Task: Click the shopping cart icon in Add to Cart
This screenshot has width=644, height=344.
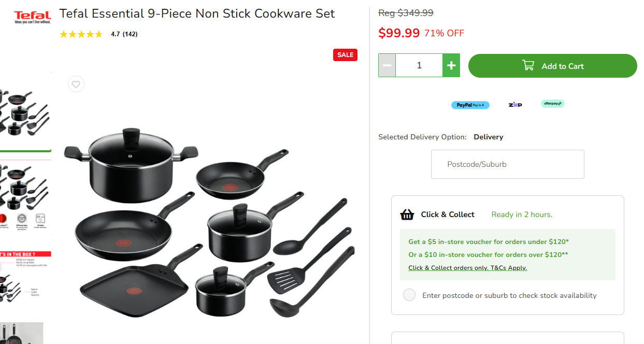Action: 528,66
